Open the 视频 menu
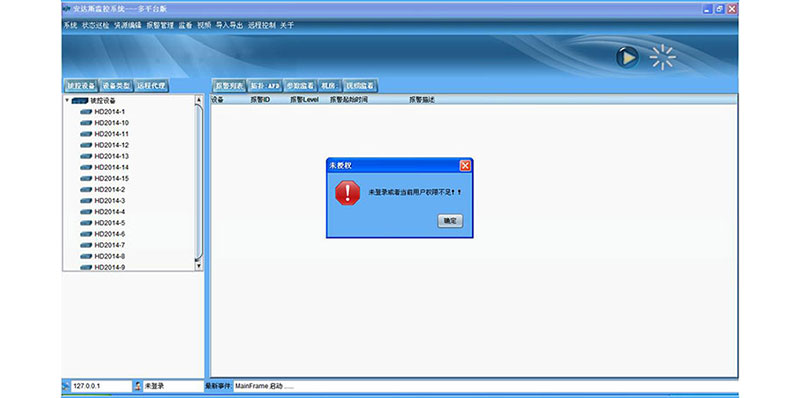This screenshot has height=398, width=801. click(x=204, y=25)
